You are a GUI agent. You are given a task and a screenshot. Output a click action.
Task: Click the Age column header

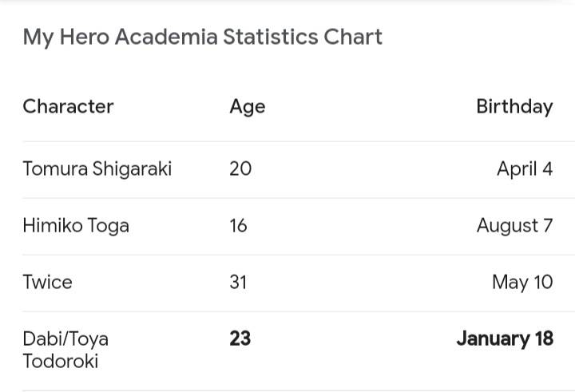click(x=247, y=106)
